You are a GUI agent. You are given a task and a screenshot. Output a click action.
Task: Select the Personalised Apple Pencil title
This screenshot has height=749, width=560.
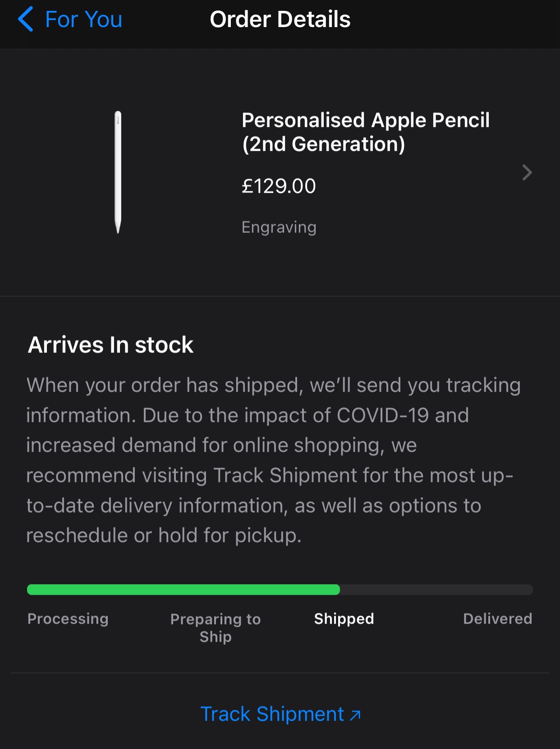pos(365,120)
